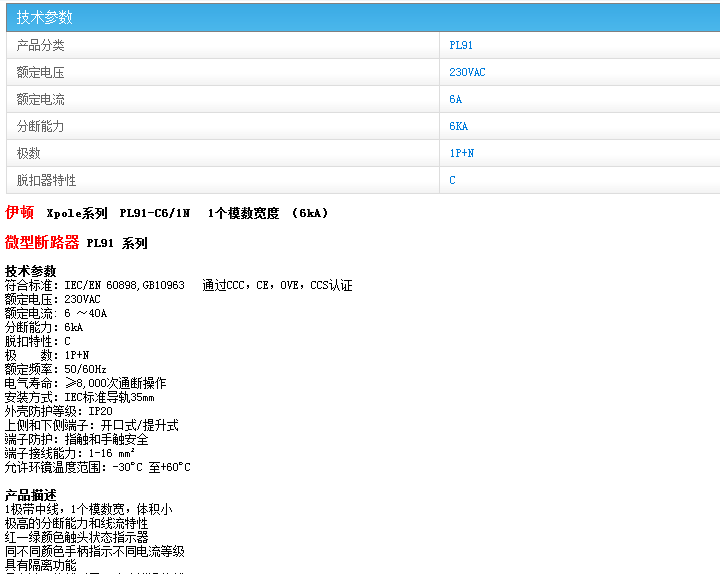720x574 pixels.
Task: Select the 分断能力 table row label
Action: [x=40, y=126]
